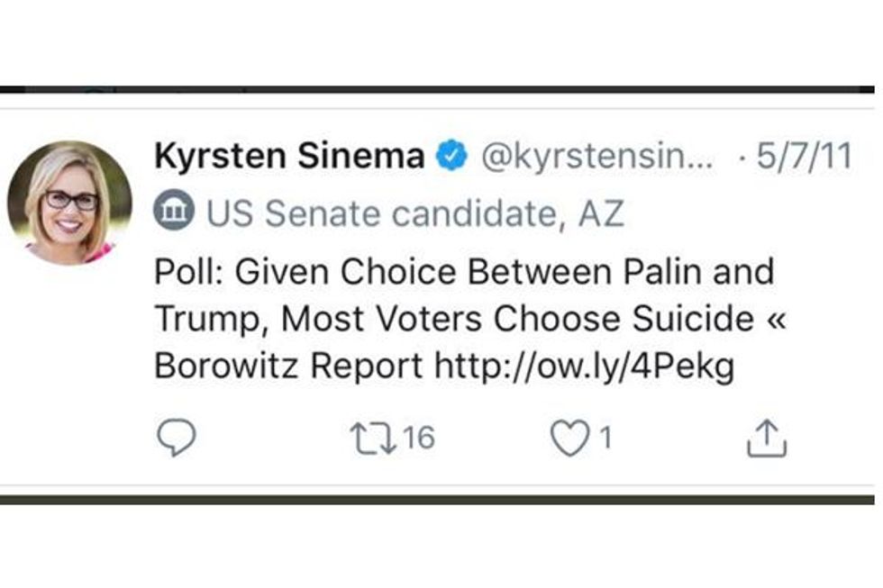883x588 pixels.
Task: Open the 5/7/11 tweet date
Action: coord(804,158)
